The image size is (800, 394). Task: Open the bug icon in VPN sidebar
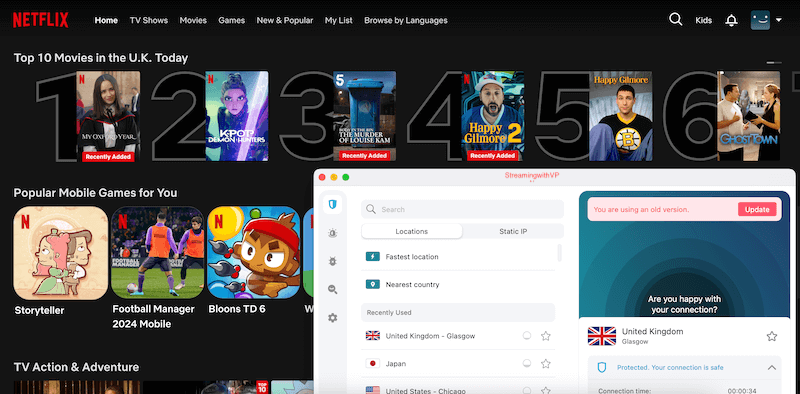pyautogui.click(x=333, y=261)
